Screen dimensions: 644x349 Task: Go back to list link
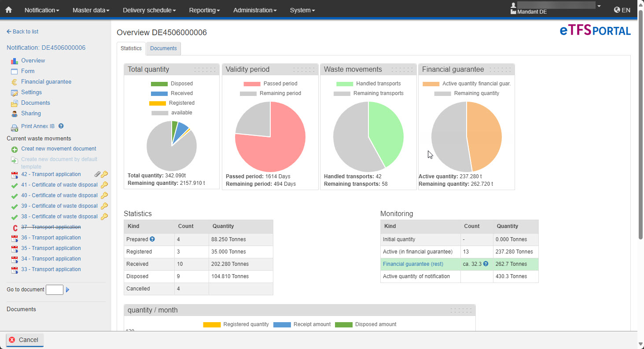click(22, 32)
